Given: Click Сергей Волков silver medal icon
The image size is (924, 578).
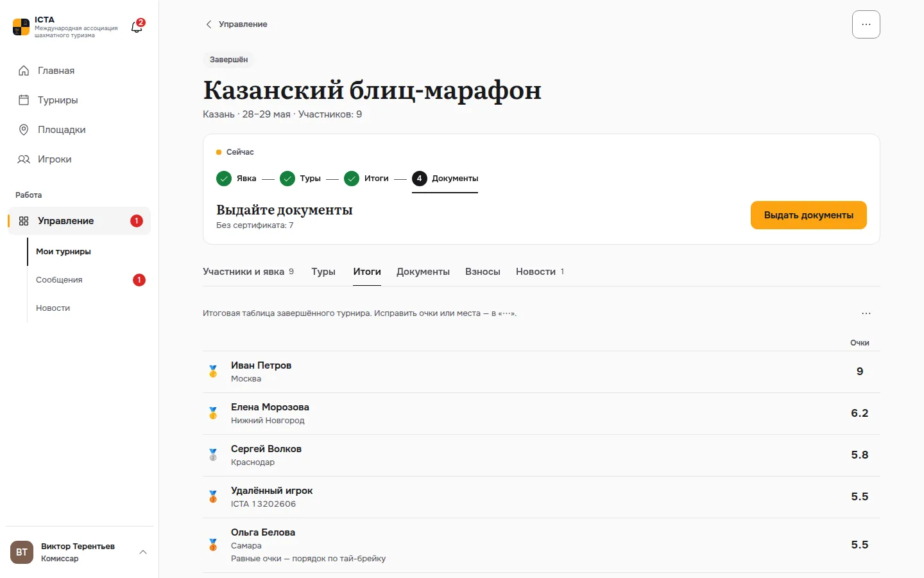Looking at the screenshot, I should (x=213, y=455).
